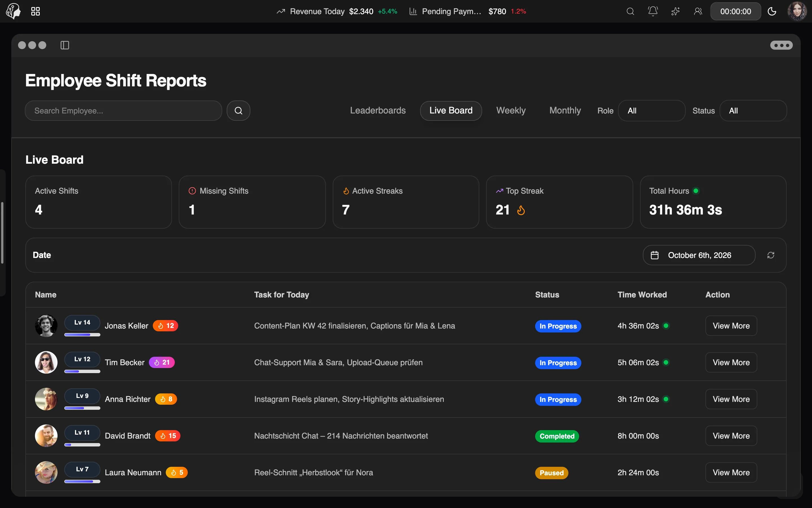Click Tim Becker's streak badge 21
The image size is (812, 508).
coord(162,363)
